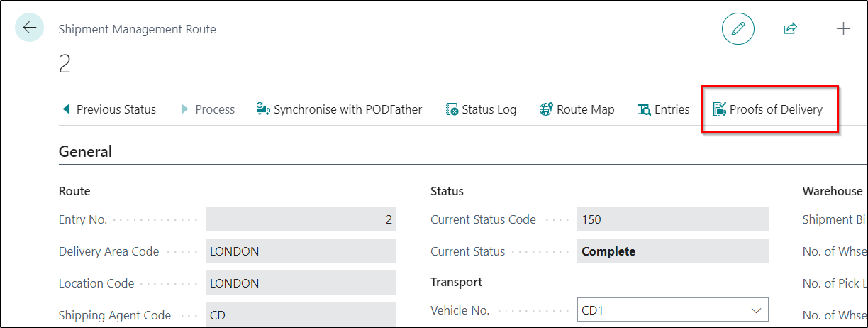The image size is (868, 328).
Task: Click the Current Status Code field
Action: 672,219
